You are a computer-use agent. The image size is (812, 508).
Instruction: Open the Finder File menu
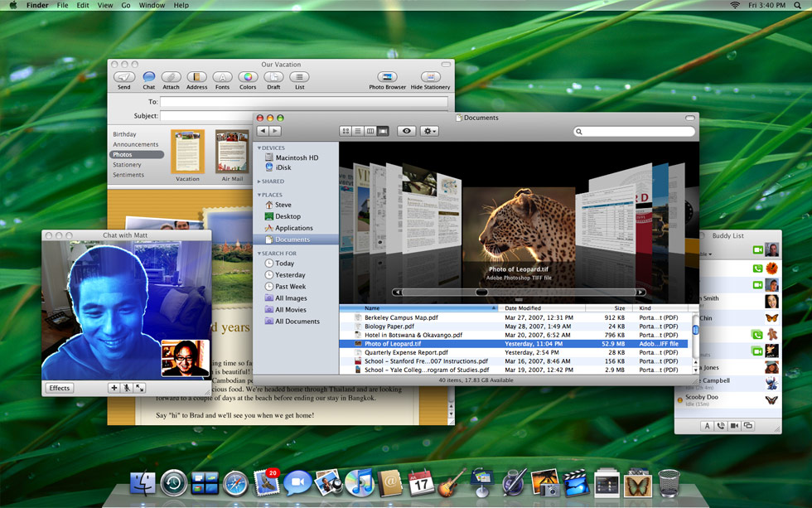62,5
